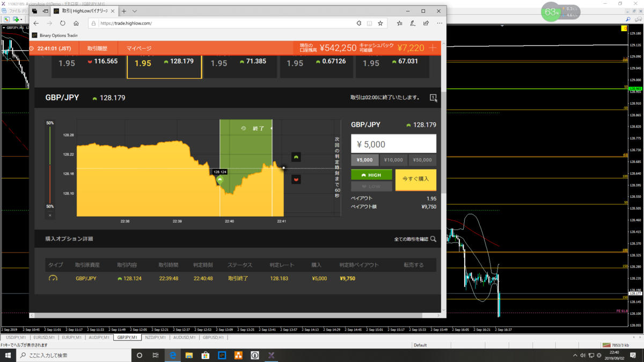Open the deposit plus icon in header

(x=433, y=48)
